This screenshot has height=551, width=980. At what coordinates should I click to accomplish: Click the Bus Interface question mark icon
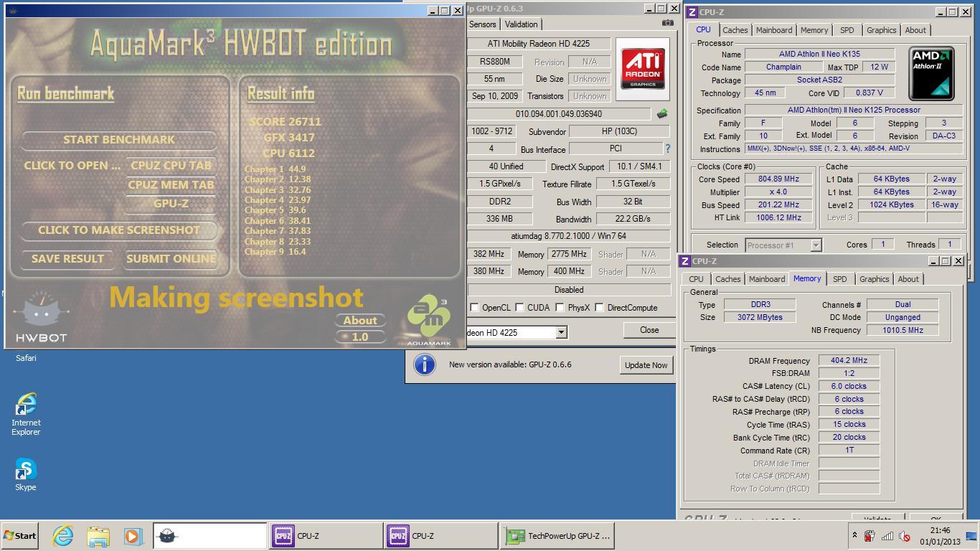click(x=667, y=149)
